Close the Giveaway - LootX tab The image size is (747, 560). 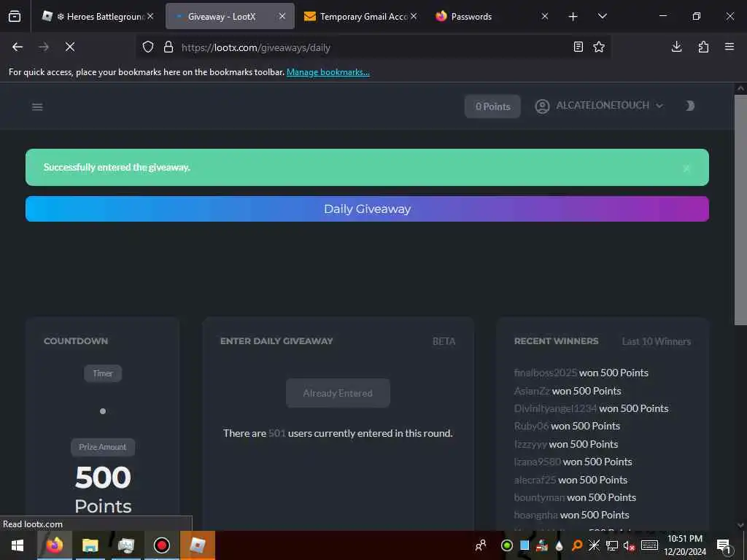[x=282, y=16]
